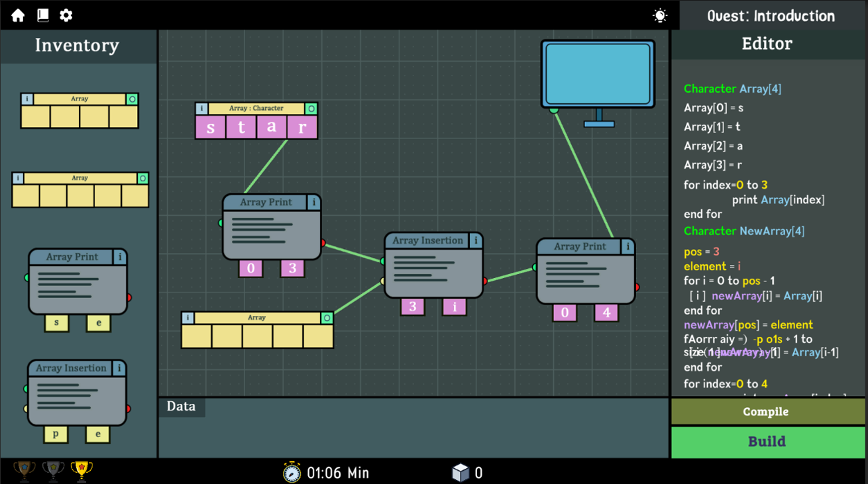Click the silver trophy at bottom left

coord(52,471)
